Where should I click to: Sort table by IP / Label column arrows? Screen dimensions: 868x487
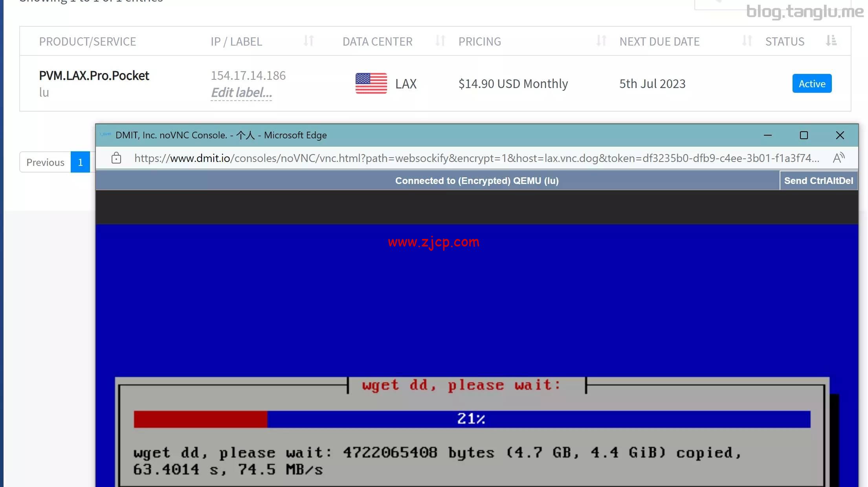click(x=309, y=41)
